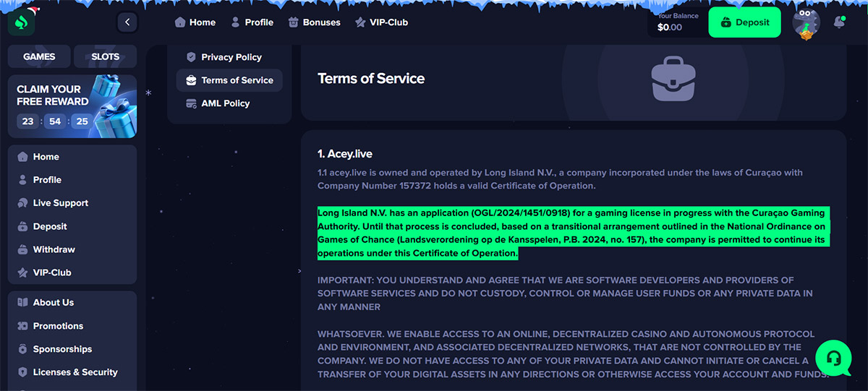
Task: Click the $0.00 balance display
Action: coord(670,27)
